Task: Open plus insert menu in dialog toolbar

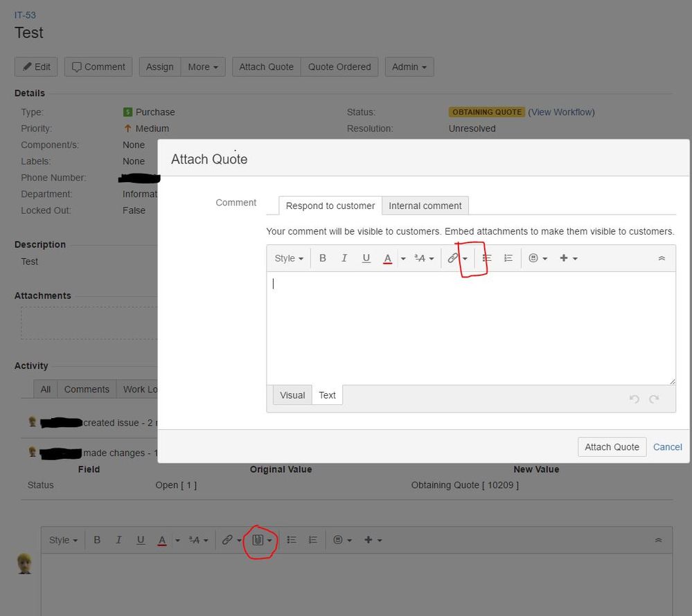Action: click(569, 258)
